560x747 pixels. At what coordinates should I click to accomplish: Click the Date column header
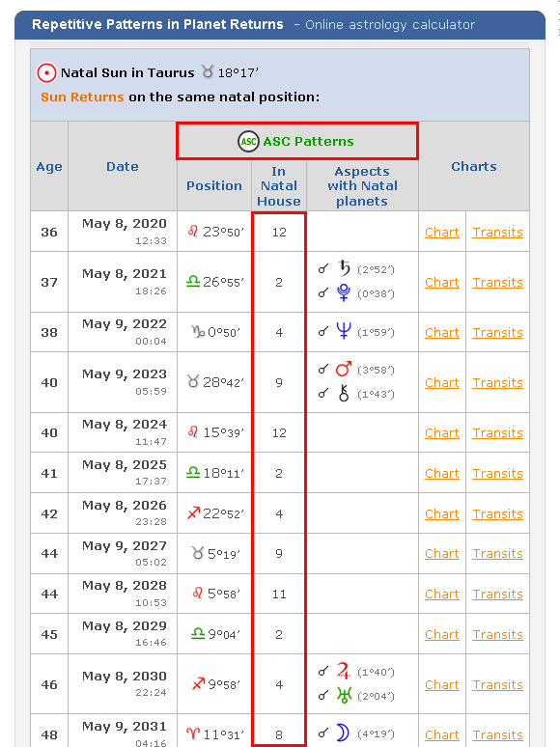pyautogui.click(x=123, y=167)
